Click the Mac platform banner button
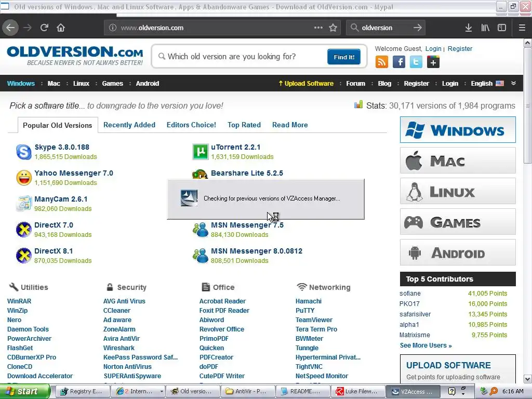Image resolution: width=532 pixels, height=399 pixels. [x=458, y=161]
